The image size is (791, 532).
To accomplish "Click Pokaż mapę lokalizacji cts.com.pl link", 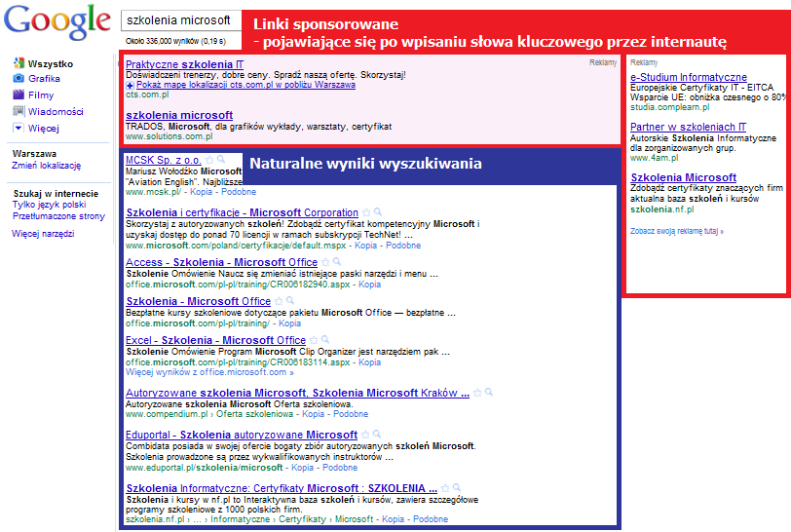I will coord(245,85).
